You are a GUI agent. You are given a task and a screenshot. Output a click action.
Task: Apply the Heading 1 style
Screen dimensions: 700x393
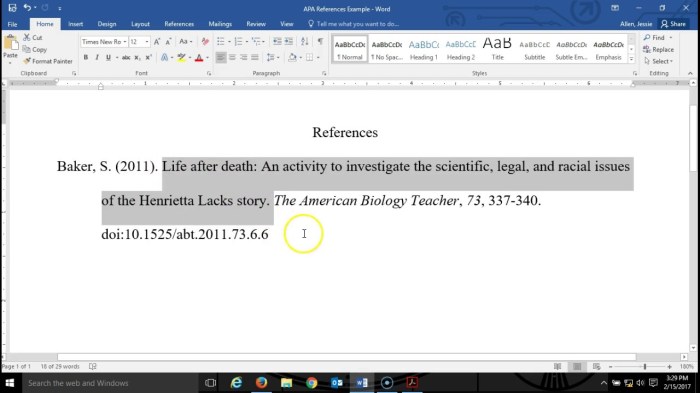[x=424, y=49]
